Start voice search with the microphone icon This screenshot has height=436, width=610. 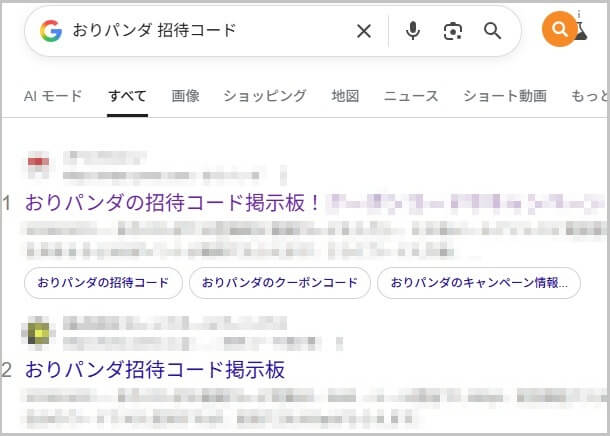pyautogui.click(x=413, y=31)
